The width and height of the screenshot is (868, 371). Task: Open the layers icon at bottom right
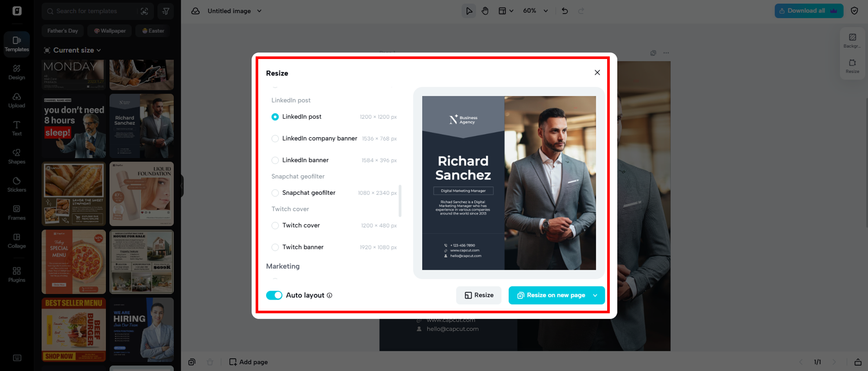point(858,362)
